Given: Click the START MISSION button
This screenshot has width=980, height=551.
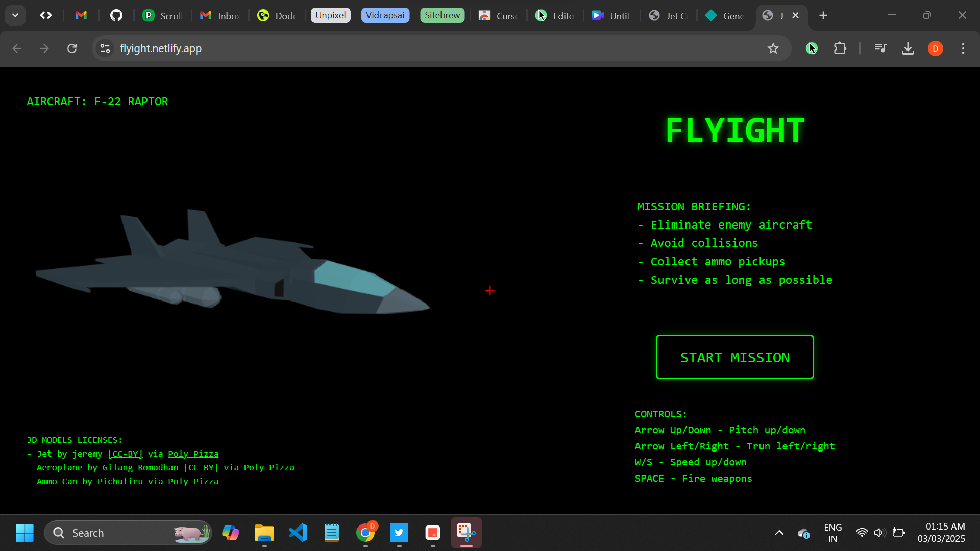Looking at the screenshot, I should (734, 357).
